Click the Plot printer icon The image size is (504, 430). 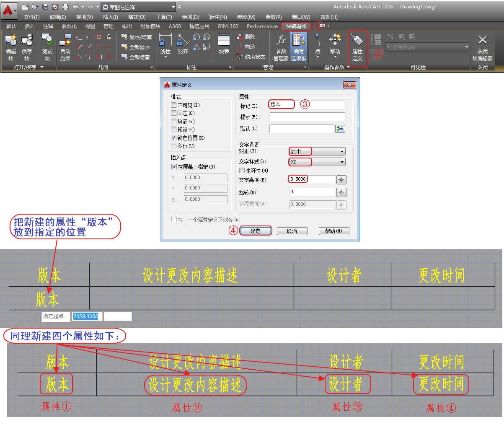[x=65, y=7]
